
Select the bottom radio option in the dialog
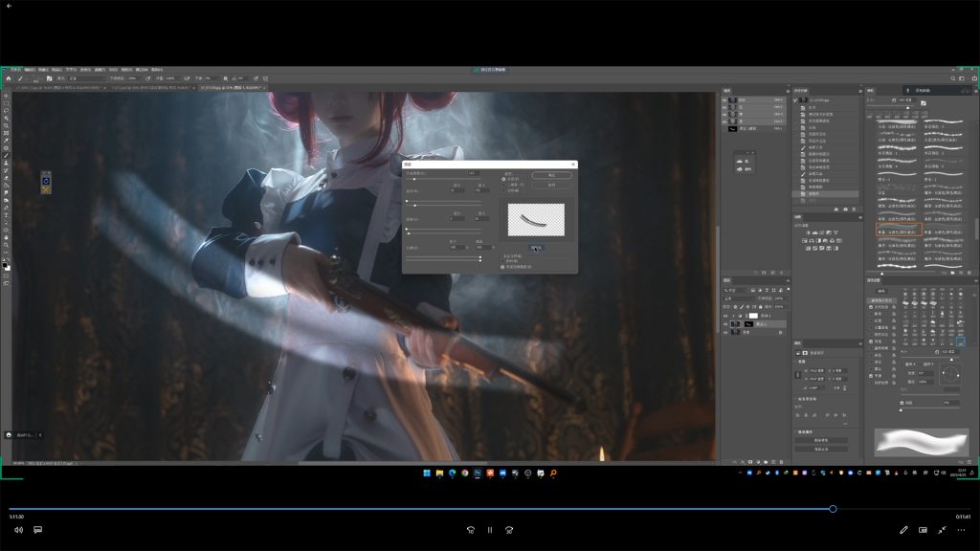[504, 267]
